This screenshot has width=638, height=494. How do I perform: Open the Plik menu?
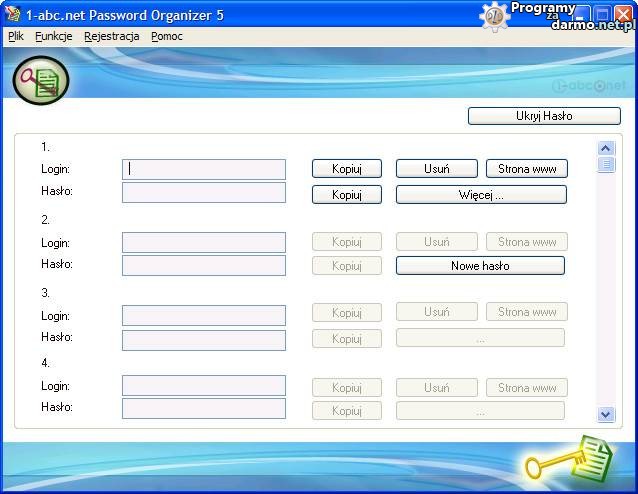15,36
